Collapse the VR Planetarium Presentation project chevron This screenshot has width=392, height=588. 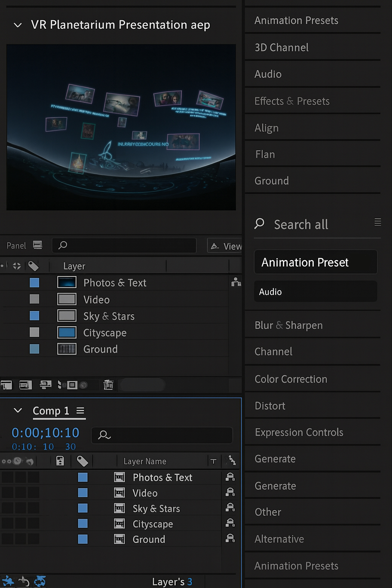18,25
